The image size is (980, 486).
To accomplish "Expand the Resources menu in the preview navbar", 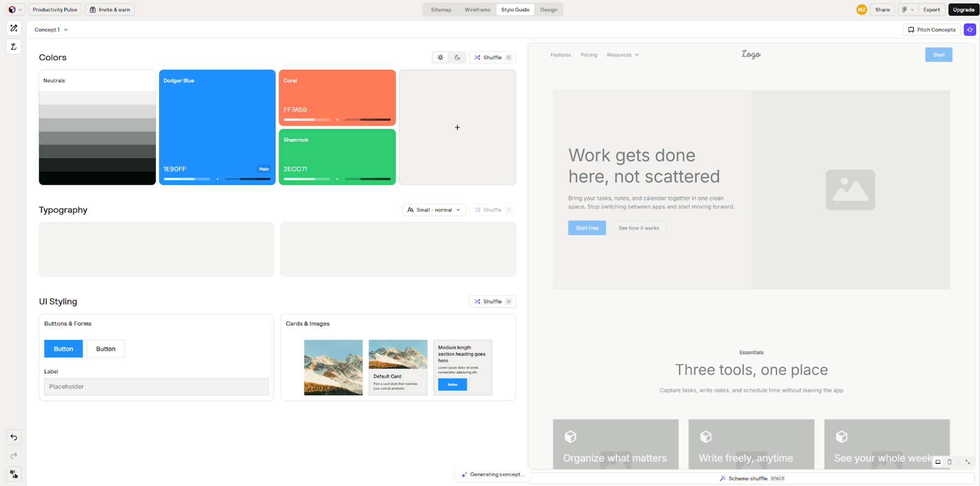I will point(622,54).
